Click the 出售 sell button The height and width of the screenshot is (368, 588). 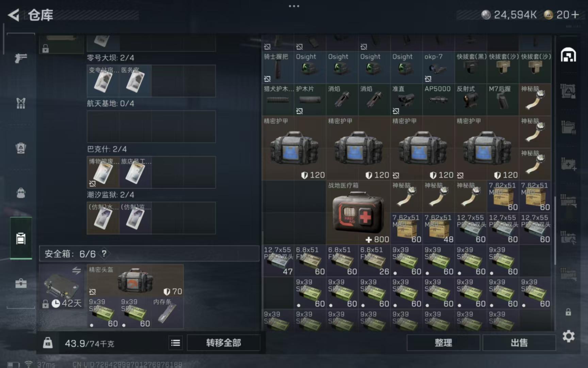coord(519,343)
